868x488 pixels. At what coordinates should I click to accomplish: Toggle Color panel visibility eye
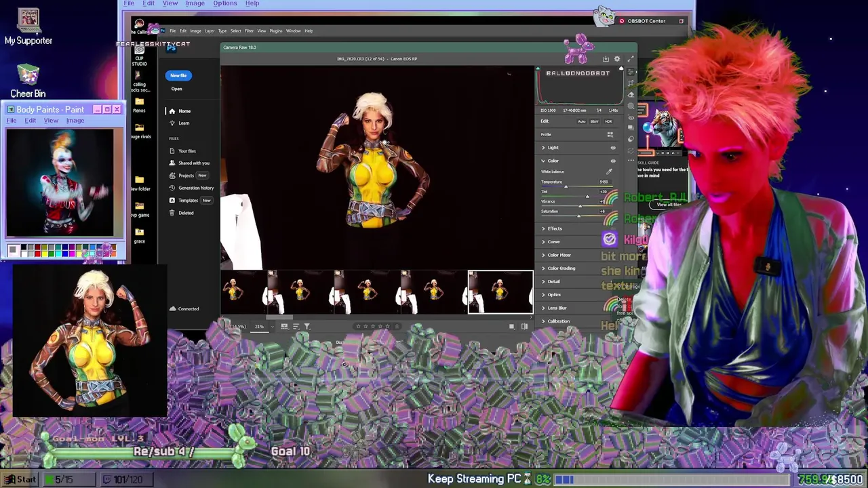click(x=613, y=161)
